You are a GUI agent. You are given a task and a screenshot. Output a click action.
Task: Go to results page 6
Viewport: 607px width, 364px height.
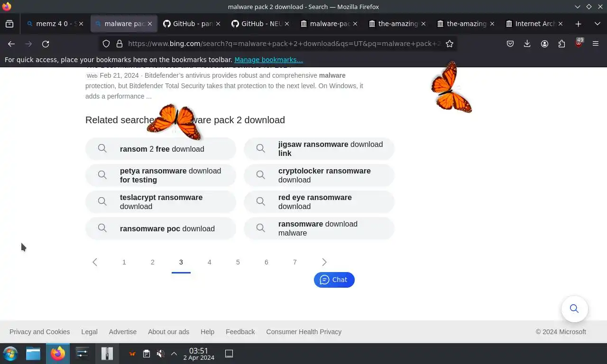coord(267,262)
